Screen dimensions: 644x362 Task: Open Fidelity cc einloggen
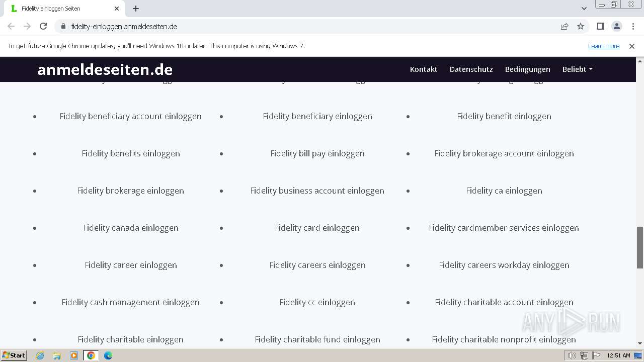click(317, 302)
